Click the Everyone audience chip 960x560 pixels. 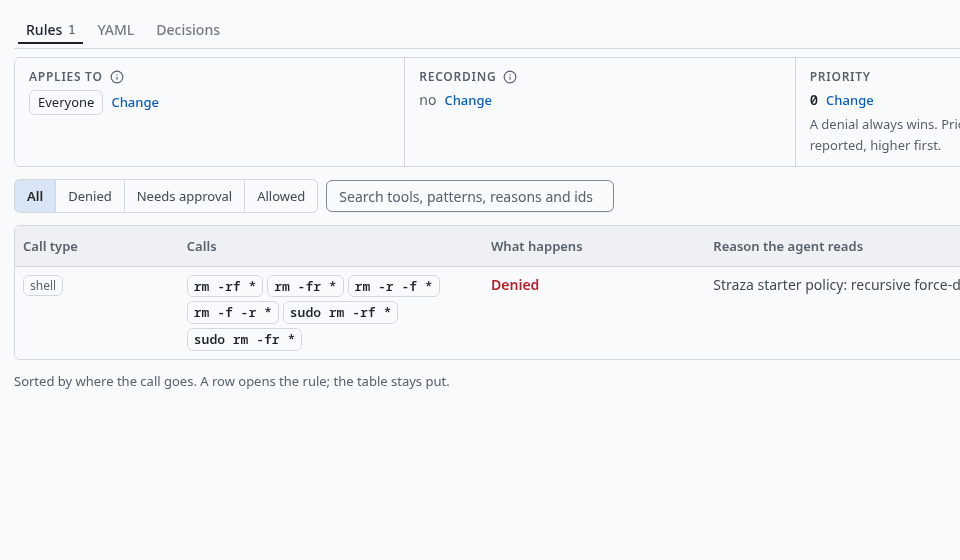pyautogui.click(x=66, y=102)
